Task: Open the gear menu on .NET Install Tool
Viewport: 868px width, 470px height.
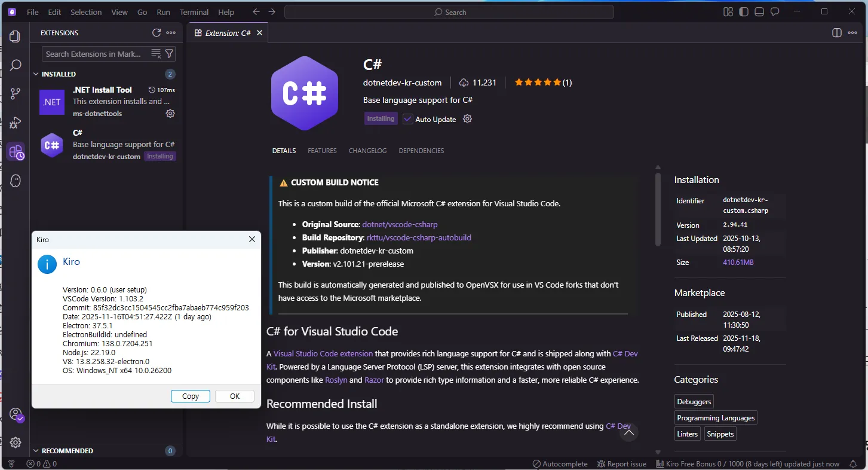Action: coord(170,113)
